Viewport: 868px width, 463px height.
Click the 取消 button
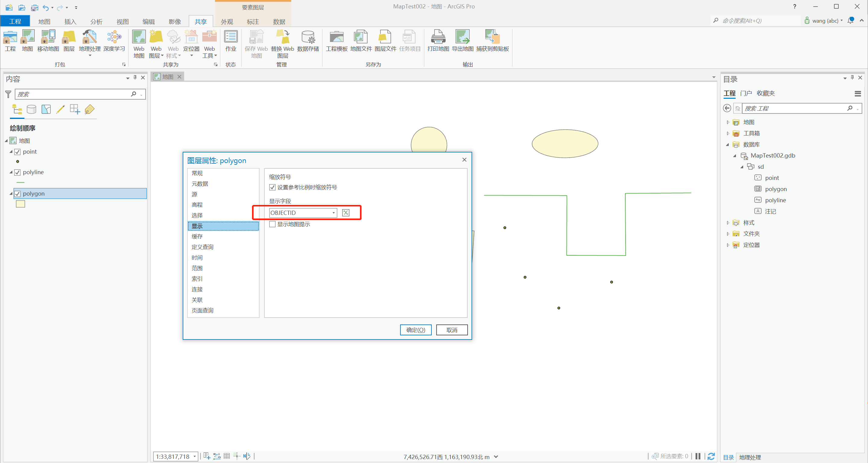pyautogui.click(x=452, y=330)
